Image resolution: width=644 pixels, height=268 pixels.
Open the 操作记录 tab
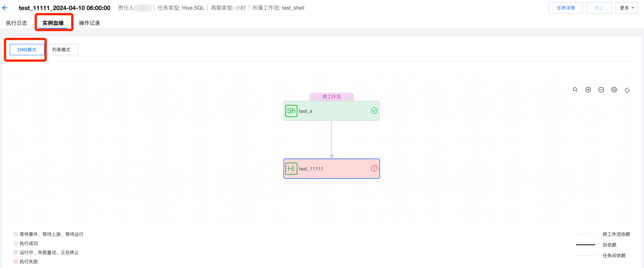(x=90, y=23)
